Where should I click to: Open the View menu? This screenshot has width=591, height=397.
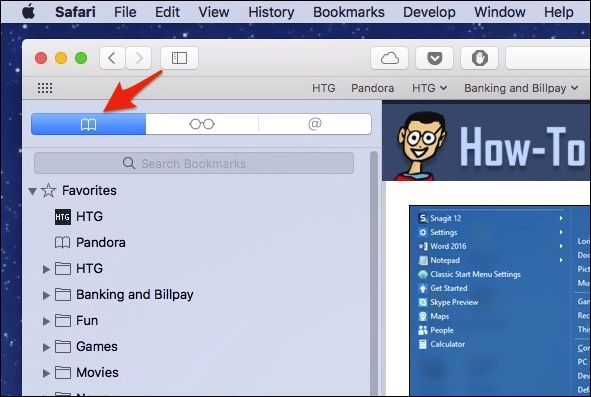(214, 12)
